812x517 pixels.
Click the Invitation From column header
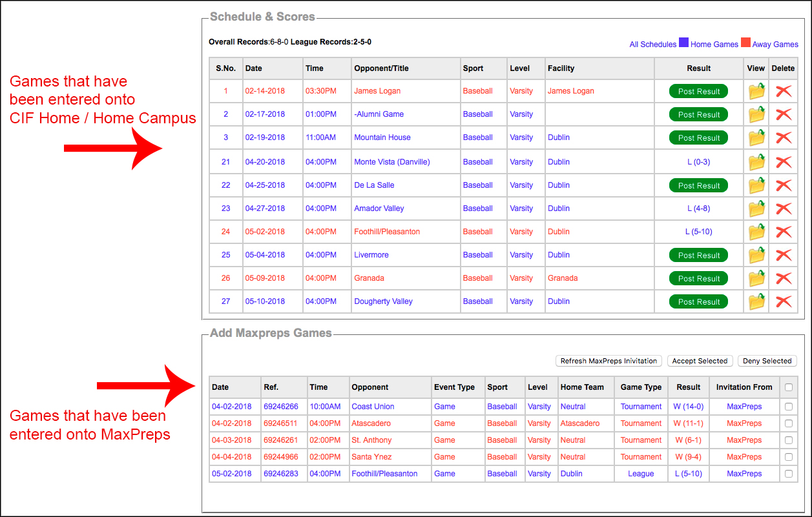pos(744,387)
